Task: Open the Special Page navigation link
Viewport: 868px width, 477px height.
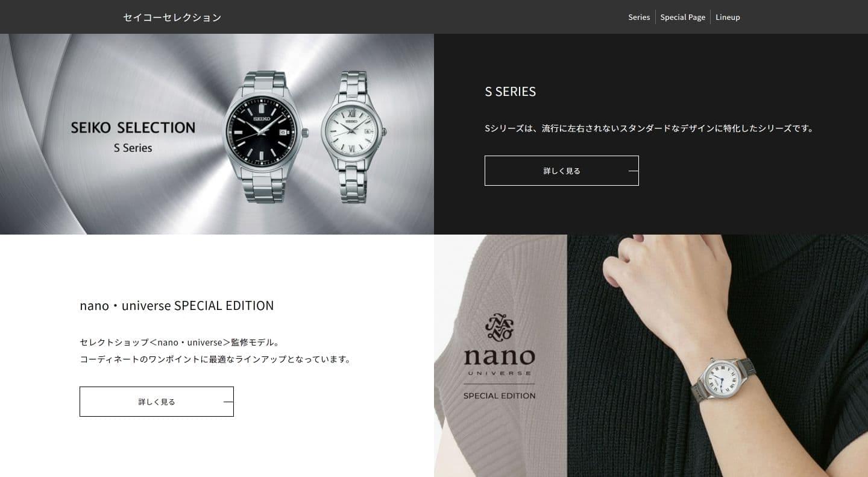Action: [x=682, y=17]
